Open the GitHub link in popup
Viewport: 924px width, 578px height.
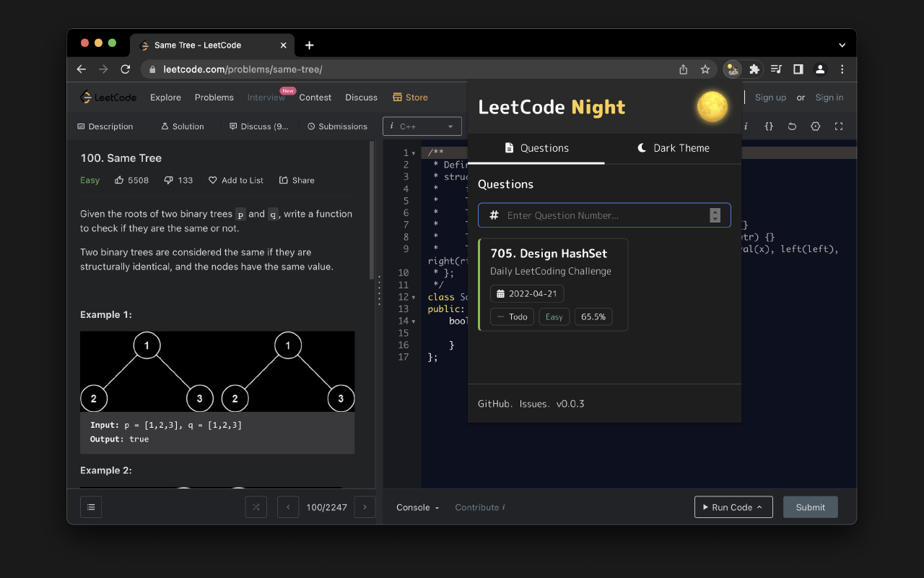click(x=494, y=404)
